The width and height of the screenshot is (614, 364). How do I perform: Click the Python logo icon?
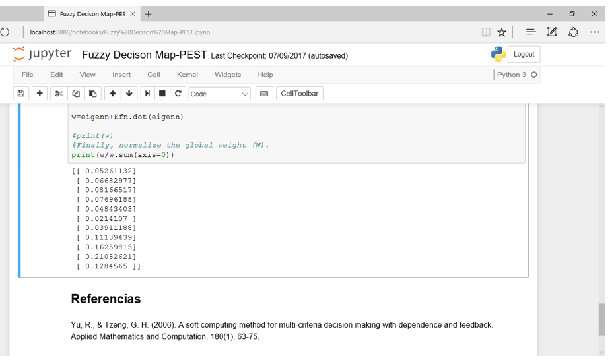click(x=498, y=54)
